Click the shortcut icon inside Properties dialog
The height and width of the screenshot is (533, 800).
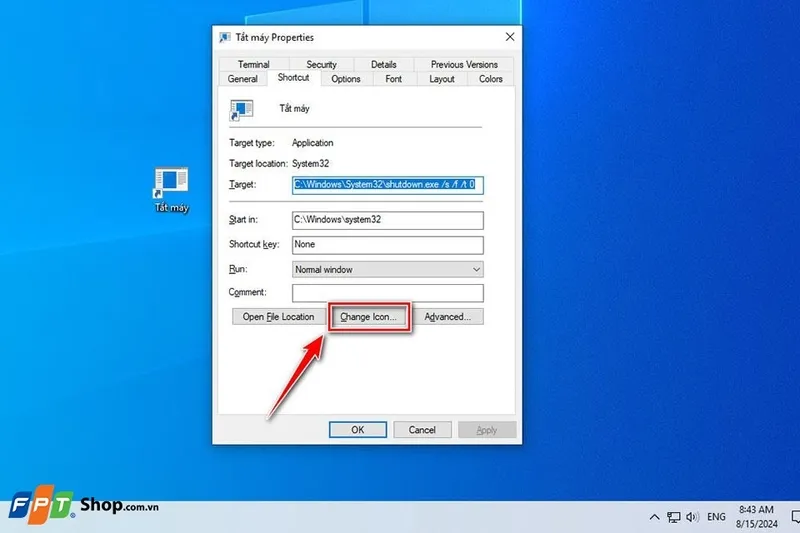[x=241, y=109]
